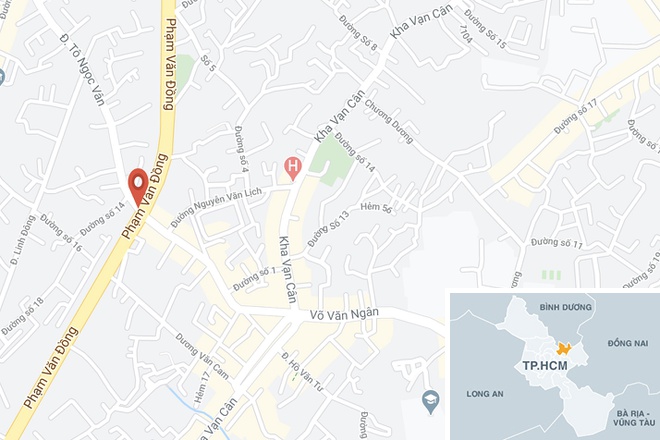Click the Hẻm 56 alley label

coord(376,207)
